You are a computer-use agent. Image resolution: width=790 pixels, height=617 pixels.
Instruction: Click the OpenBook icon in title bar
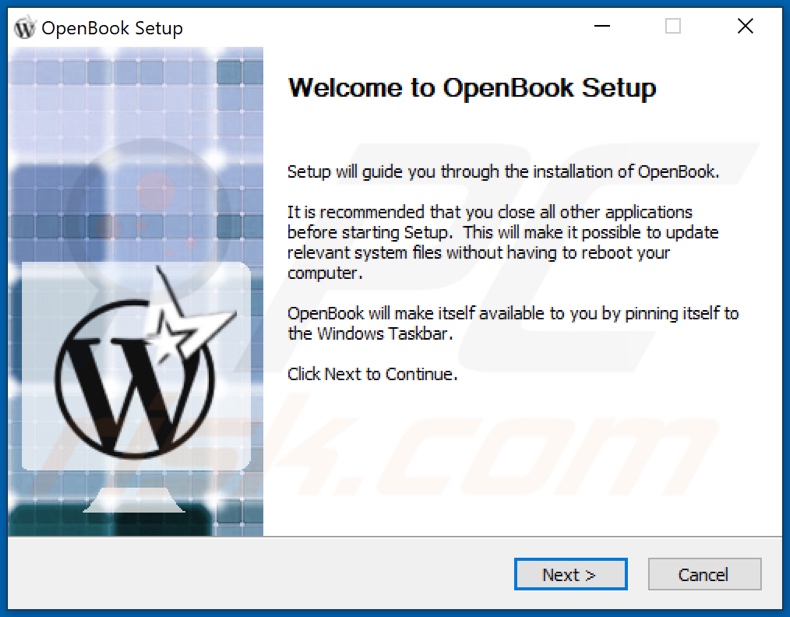pos(25,27)
